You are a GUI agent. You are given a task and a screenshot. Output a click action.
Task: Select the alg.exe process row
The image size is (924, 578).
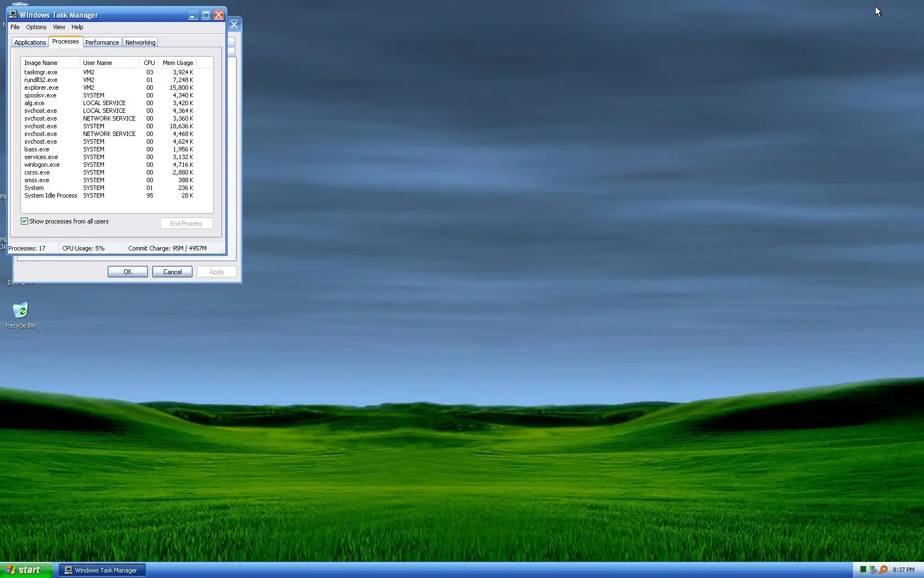(109, 103)
